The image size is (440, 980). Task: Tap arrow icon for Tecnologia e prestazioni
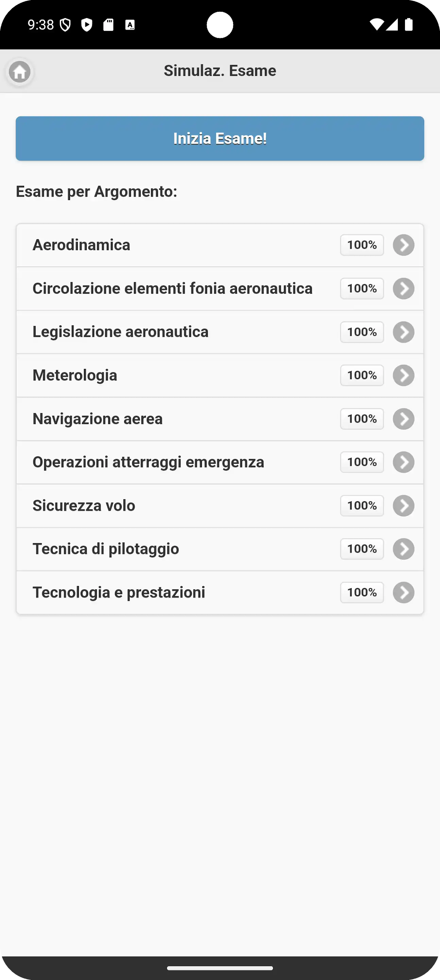tap(404, 592)
